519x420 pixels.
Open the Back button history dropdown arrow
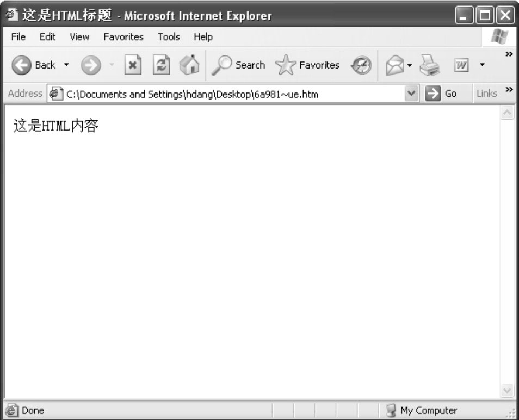[x=66, y=65]
